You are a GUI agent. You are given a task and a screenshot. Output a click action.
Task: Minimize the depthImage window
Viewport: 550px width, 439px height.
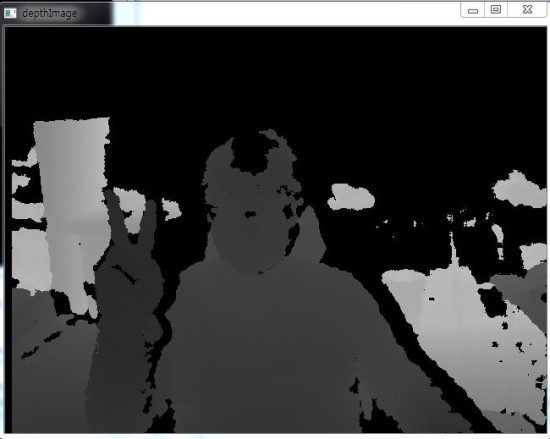coord(472,10)
